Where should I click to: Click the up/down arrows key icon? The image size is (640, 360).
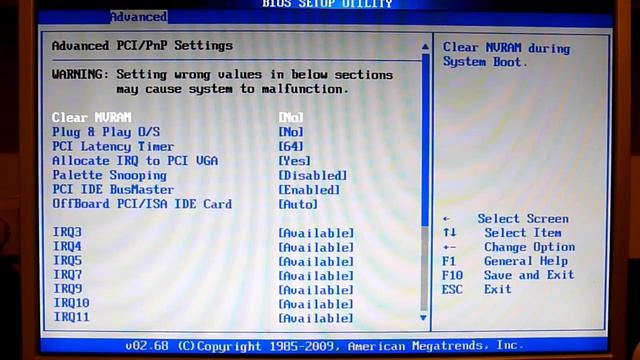click(449, 233)
